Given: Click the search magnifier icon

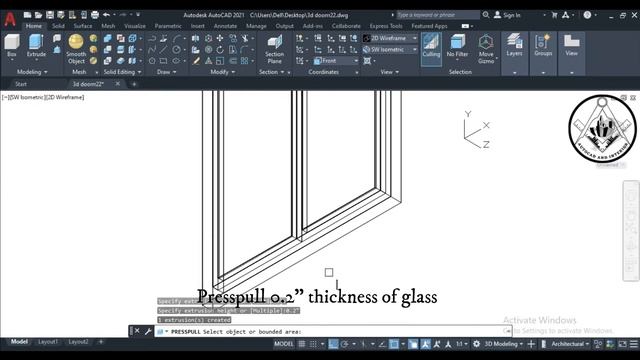Looking at the screenshot, I should [486, 15].
